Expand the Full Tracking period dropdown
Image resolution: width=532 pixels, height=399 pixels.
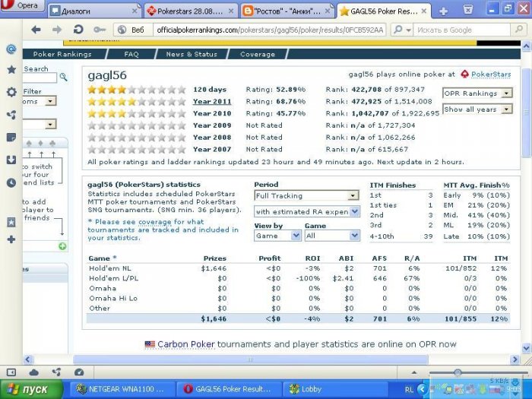pos(306,196)
